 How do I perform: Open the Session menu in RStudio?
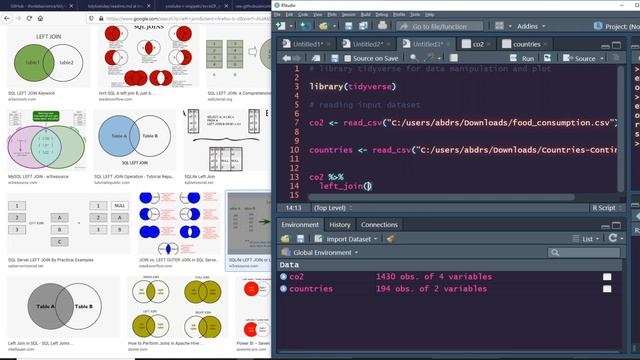[348, 14]
